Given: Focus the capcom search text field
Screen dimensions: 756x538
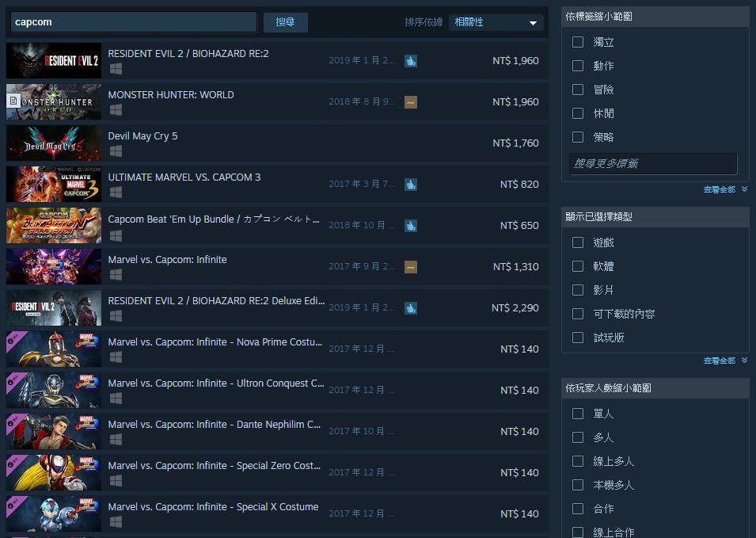Looking at the screenshot, I should [134, 22].
